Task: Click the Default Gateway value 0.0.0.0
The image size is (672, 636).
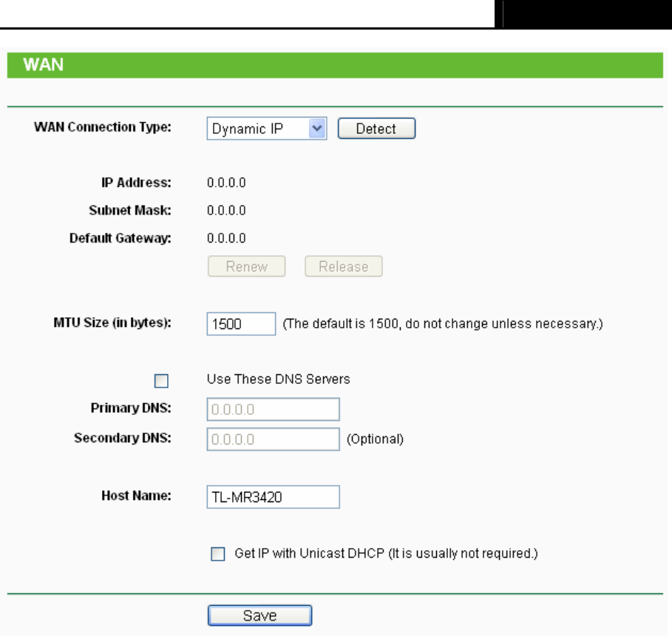Action: coord(226,238)
